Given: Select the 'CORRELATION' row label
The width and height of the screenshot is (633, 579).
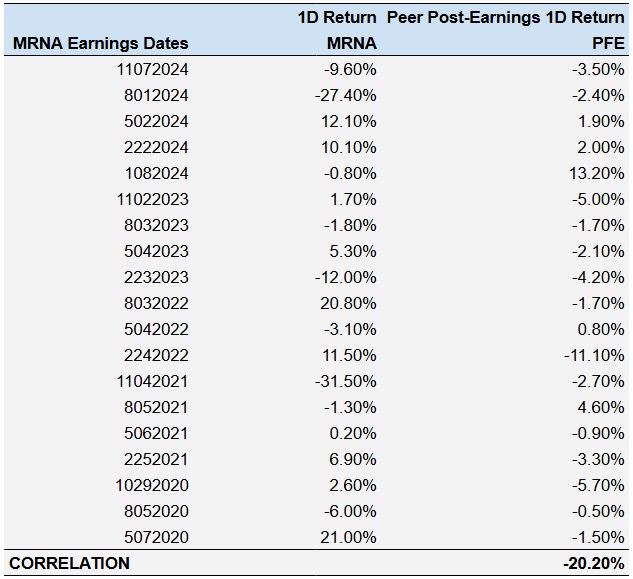Looking at the screenshot, I should pyautogui.click(x=69, y=563).
